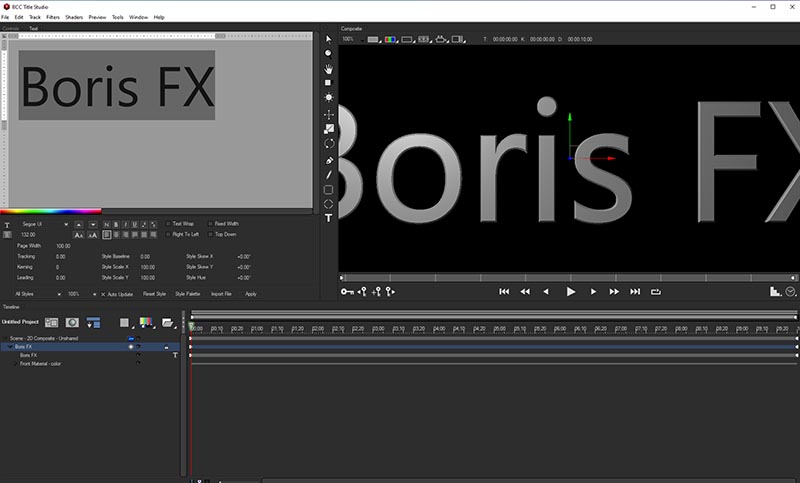Go to the previous keyframe
The height and width of the screenshot is (483, 800).
point(362,292)
